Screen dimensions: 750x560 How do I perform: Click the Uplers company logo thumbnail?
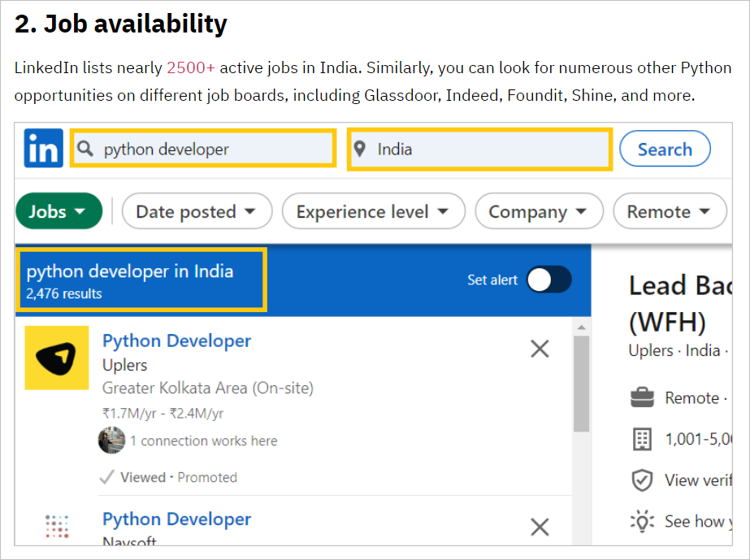(x=57, y=358)
